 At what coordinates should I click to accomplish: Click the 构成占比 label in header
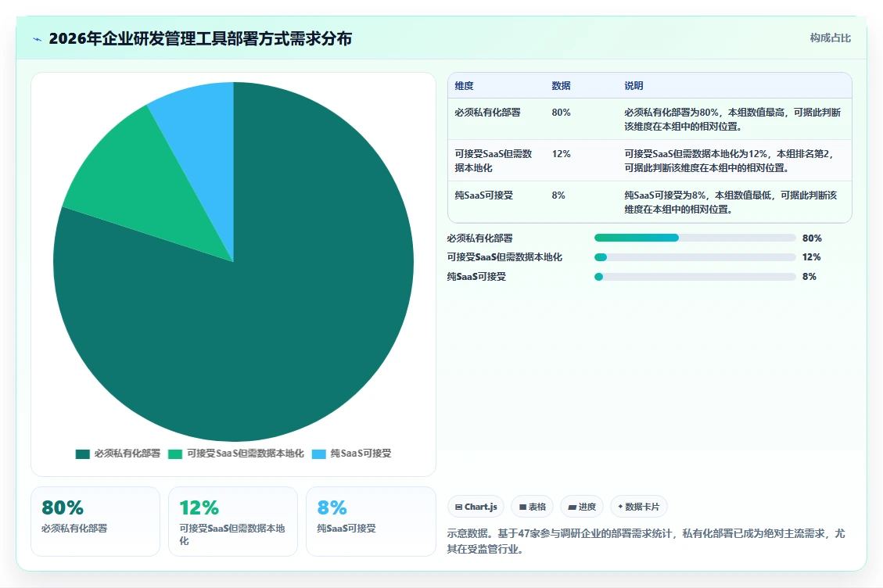click(830, 38)
